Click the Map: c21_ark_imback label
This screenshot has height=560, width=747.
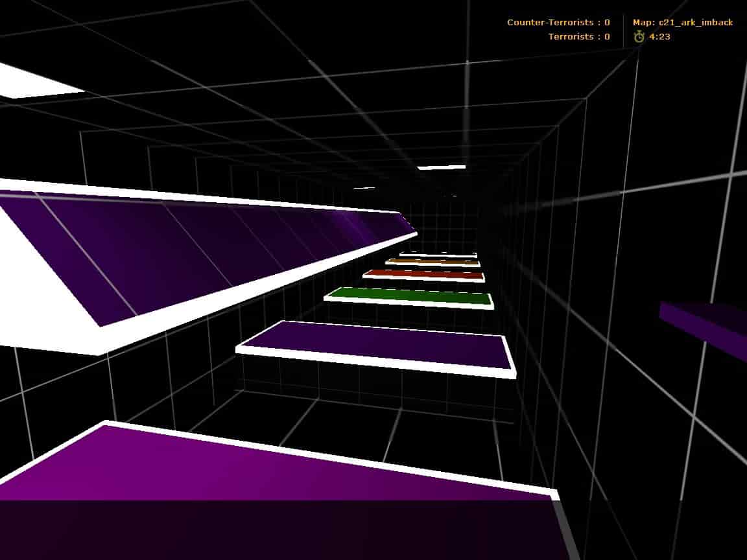click(683, 23)
